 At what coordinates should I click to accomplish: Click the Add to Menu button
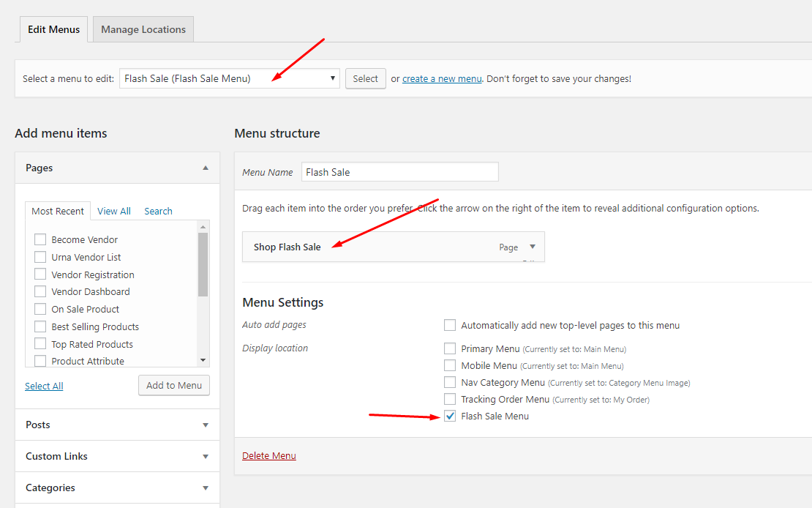click(174, 385)
